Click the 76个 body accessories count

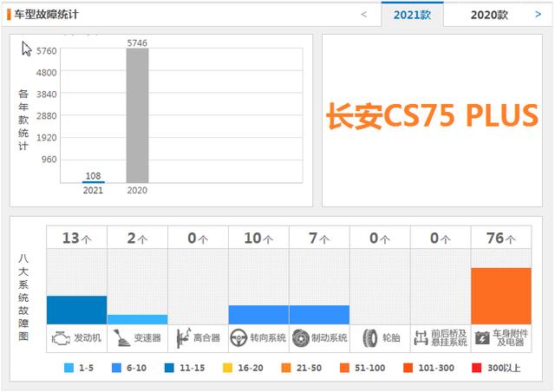click(501, 238)
